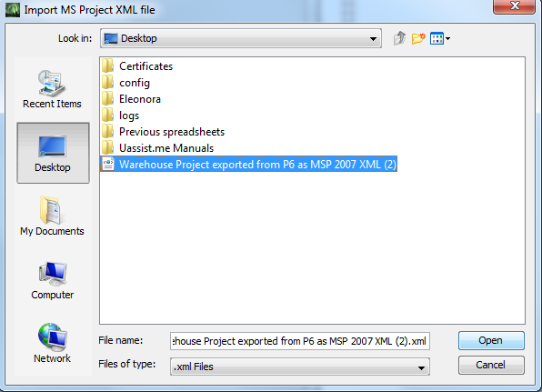Open Recent Items shortcut
542x392 pixels.
pos(52,89)
